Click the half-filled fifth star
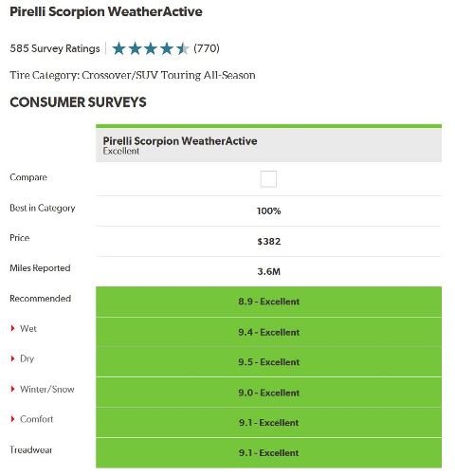 (182, 48)
